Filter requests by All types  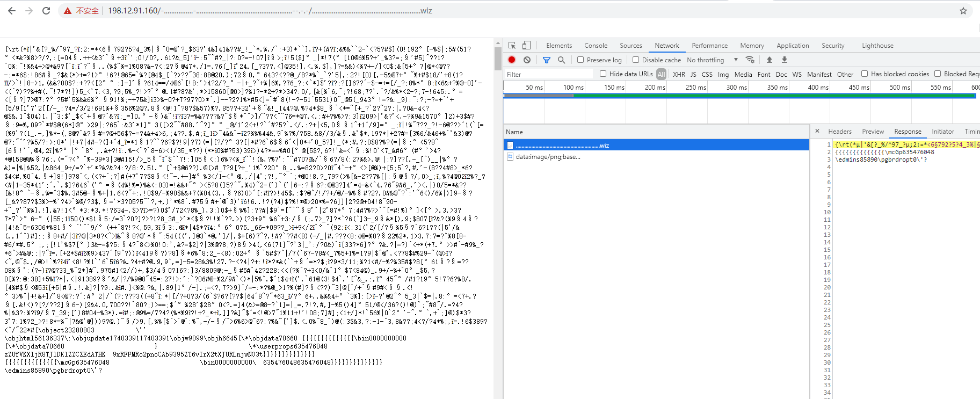pos(661,74)
